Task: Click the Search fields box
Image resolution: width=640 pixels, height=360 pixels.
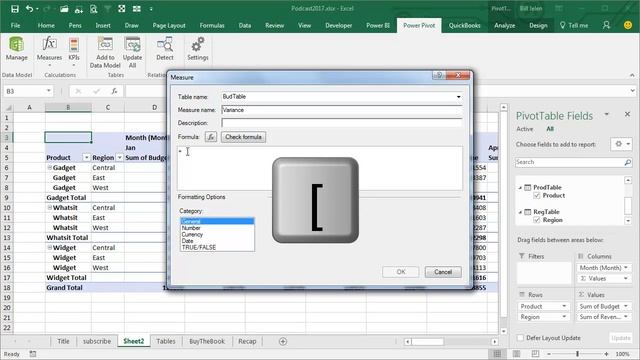Action: [569, 162]
